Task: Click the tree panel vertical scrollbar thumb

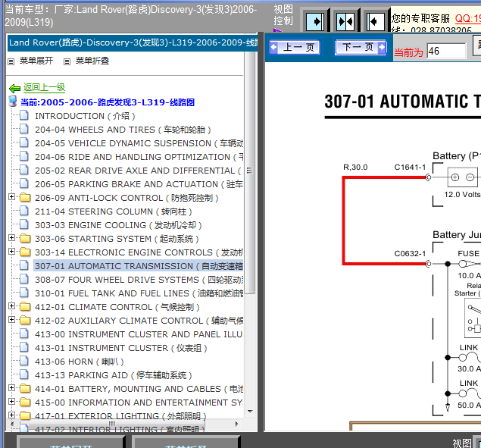Action: point(250,173)
